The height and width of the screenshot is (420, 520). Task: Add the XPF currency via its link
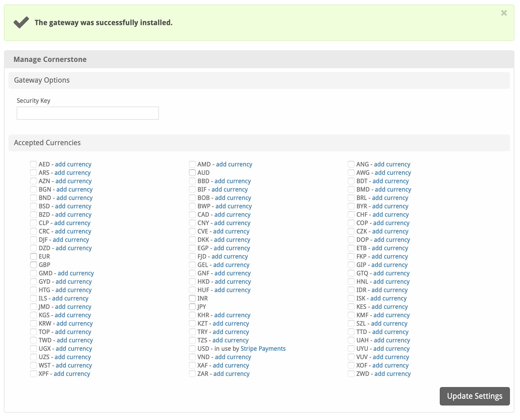click(72, 374)
